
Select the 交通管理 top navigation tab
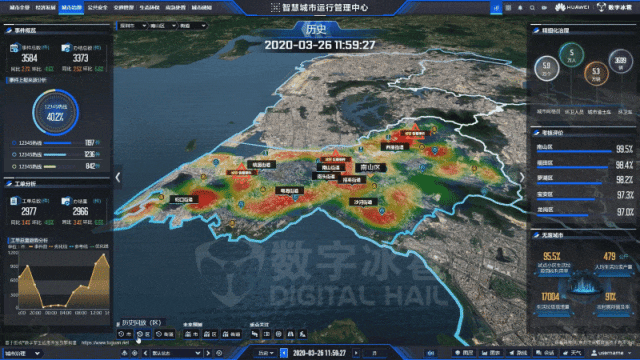(x=123, y=7)
